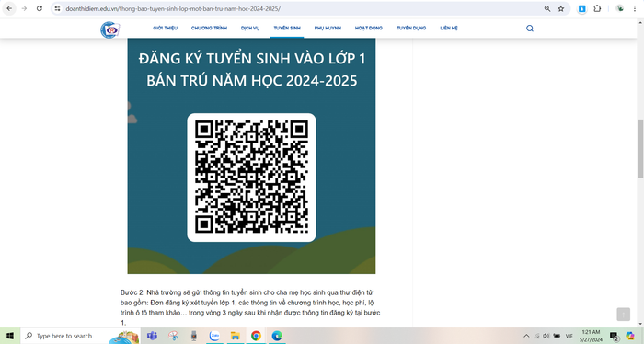Click the page vertical scrollbar thumb
Viewport: 644px width, 344px height.
pyautogui.click(x=640, y=149)
